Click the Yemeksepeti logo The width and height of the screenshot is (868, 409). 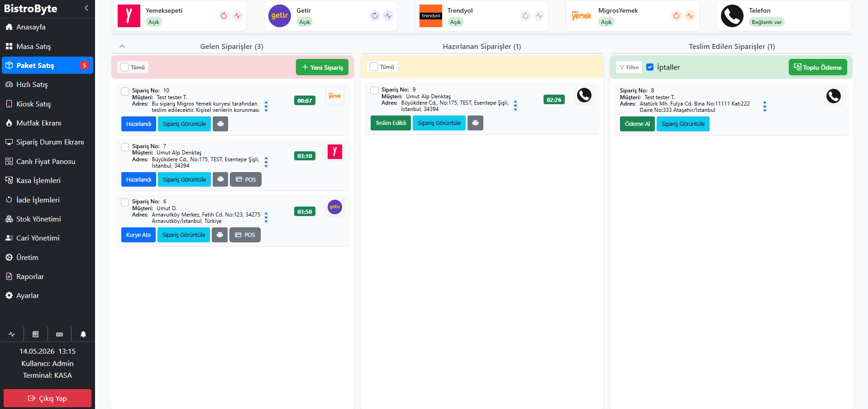coord(129,16)
